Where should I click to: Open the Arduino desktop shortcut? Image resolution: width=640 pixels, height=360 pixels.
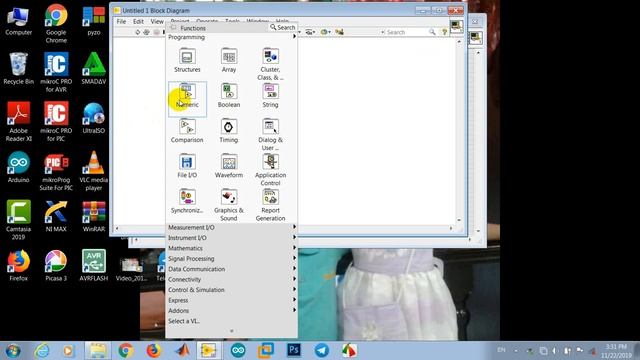coord(18,167)
